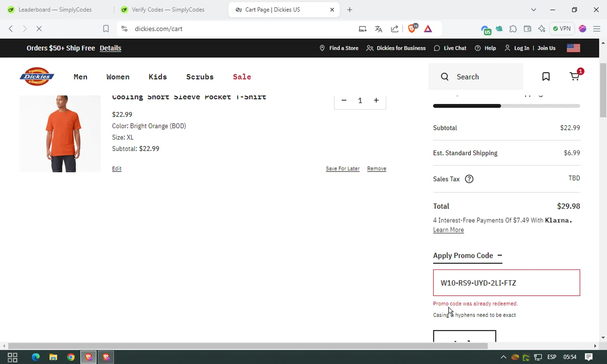This screenshot has height=364, width=607.
Task: Open the Brave Wallet icon
Action: tap(527, 29)
